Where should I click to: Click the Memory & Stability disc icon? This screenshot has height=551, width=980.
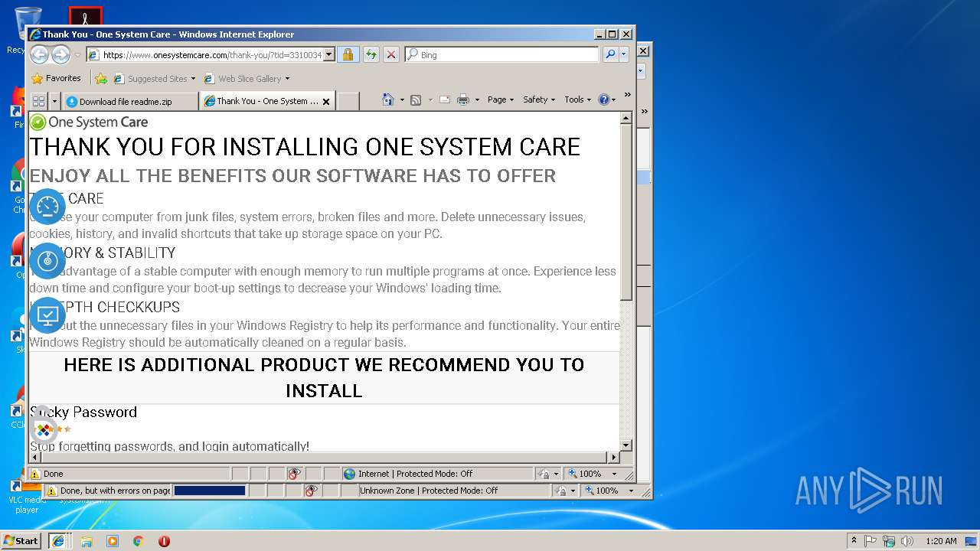pos(47,260)
